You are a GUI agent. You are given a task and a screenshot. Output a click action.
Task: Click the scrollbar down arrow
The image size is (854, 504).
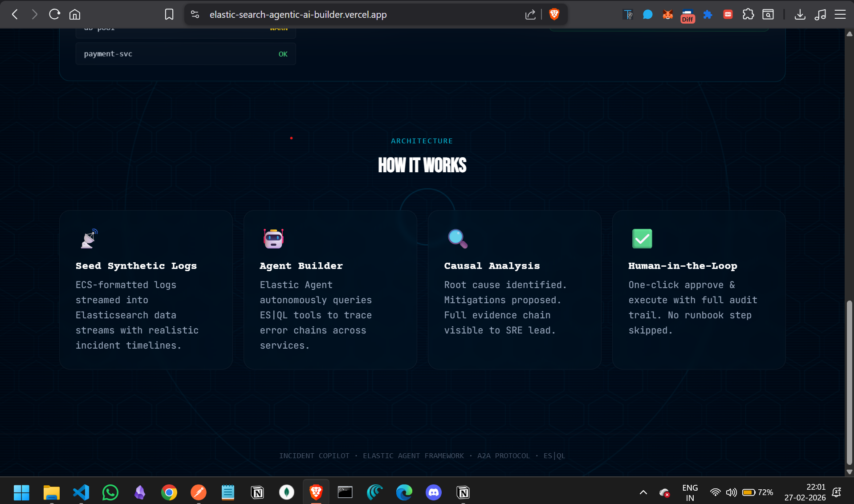tap(850, 472)
